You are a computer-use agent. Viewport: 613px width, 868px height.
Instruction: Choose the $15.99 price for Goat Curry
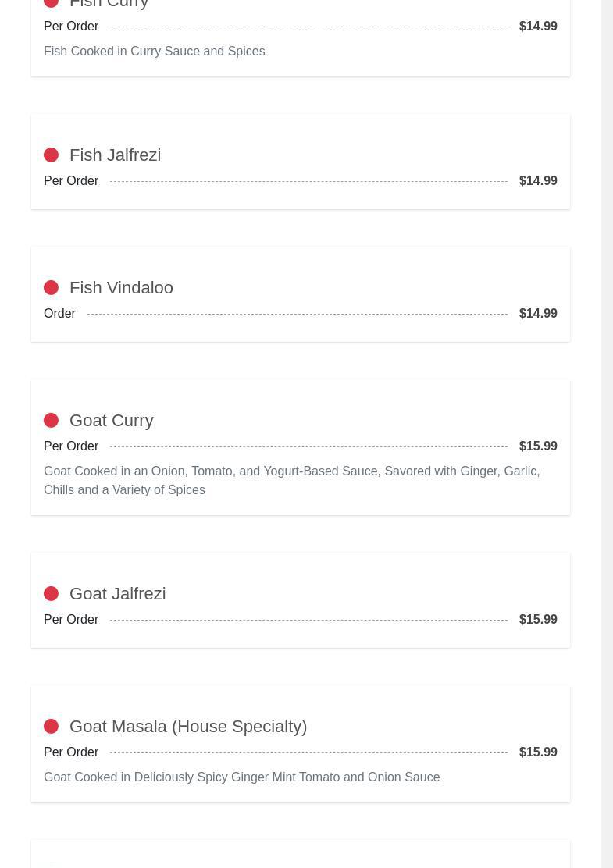(538, 446)
